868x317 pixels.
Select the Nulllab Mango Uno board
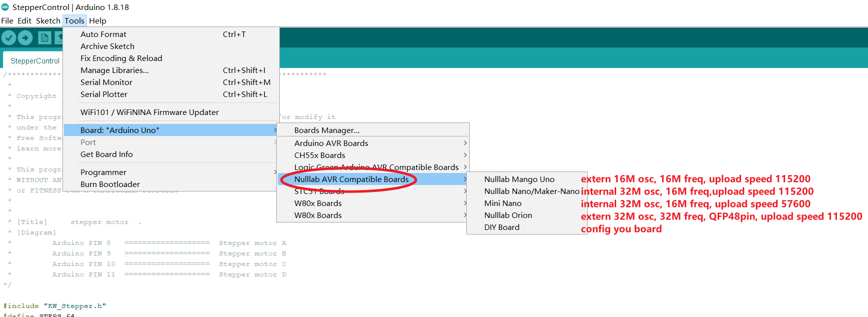(x=527, y=179)
